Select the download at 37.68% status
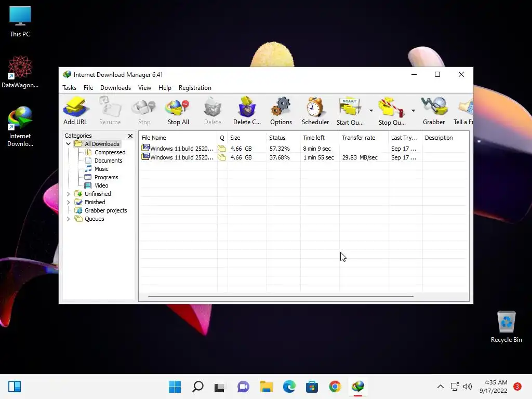This screenshot has height=399, width=532. (303, 157)
